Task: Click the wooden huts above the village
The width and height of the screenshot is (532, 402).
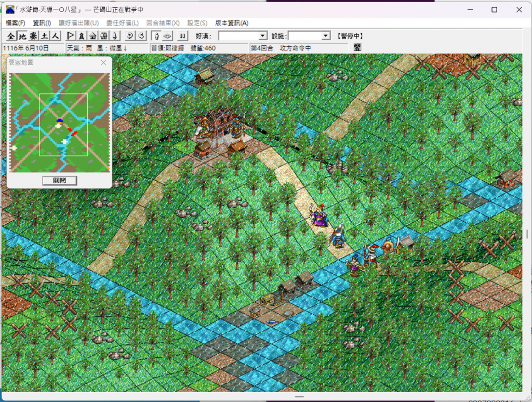Action: [296, 284]
